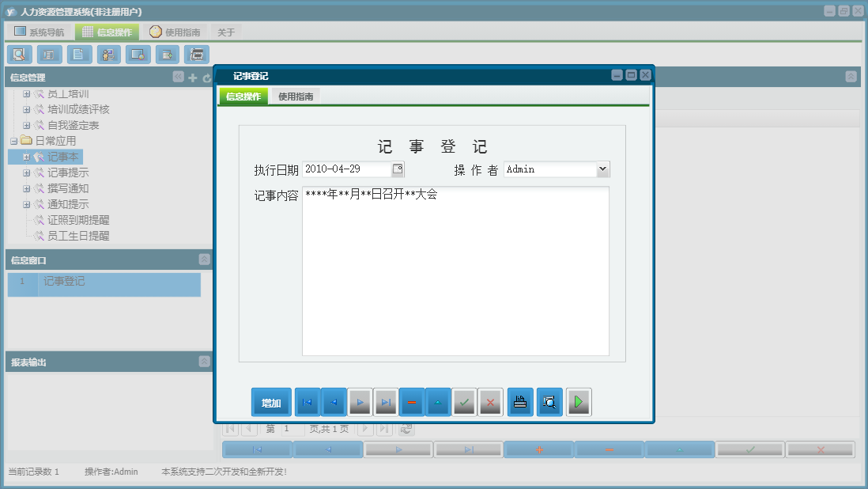Go to first record in dialog
The image size is (868, 489).
308,402
